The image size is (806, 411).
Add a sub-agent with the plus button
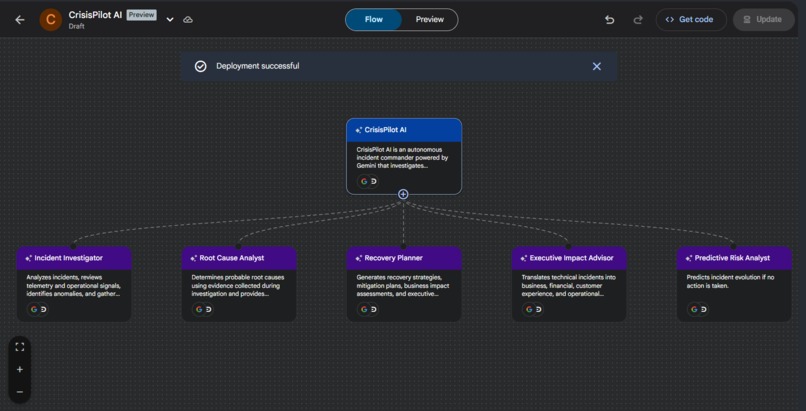click(404, 194)
